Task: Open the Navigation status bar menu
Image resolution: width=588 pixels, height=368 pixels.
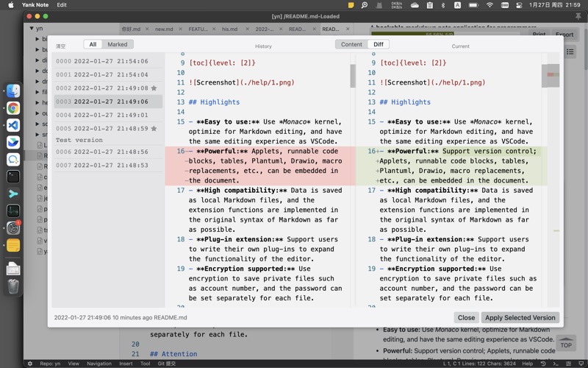Action: [99, 364]
